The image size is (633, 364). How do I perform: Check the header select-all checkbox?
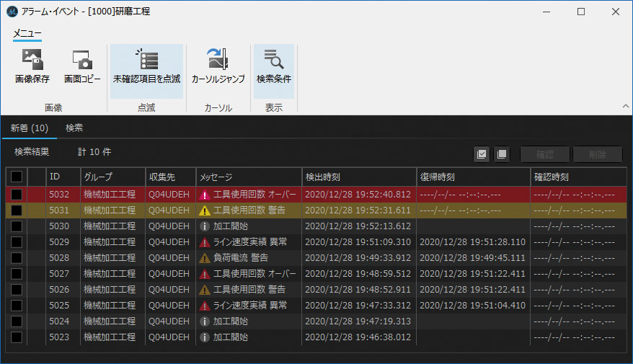(16, 177)
